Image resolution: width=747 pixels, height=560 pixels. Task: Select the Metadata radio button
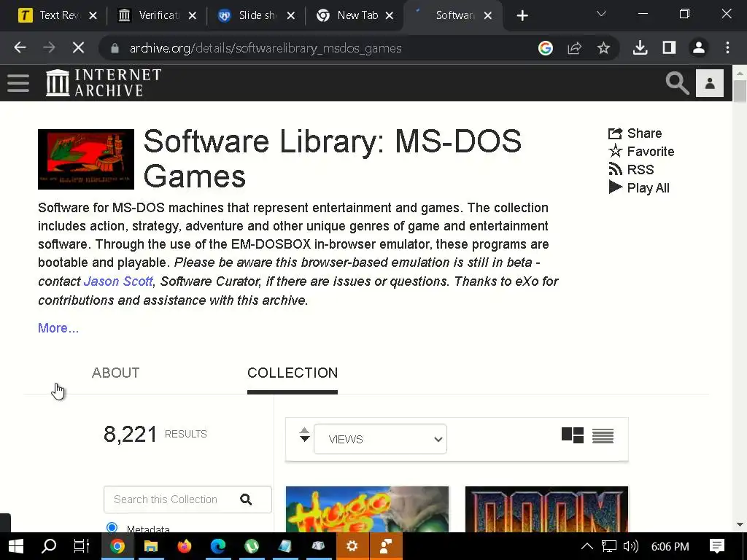pyautogui.click(x=112, y=527)
